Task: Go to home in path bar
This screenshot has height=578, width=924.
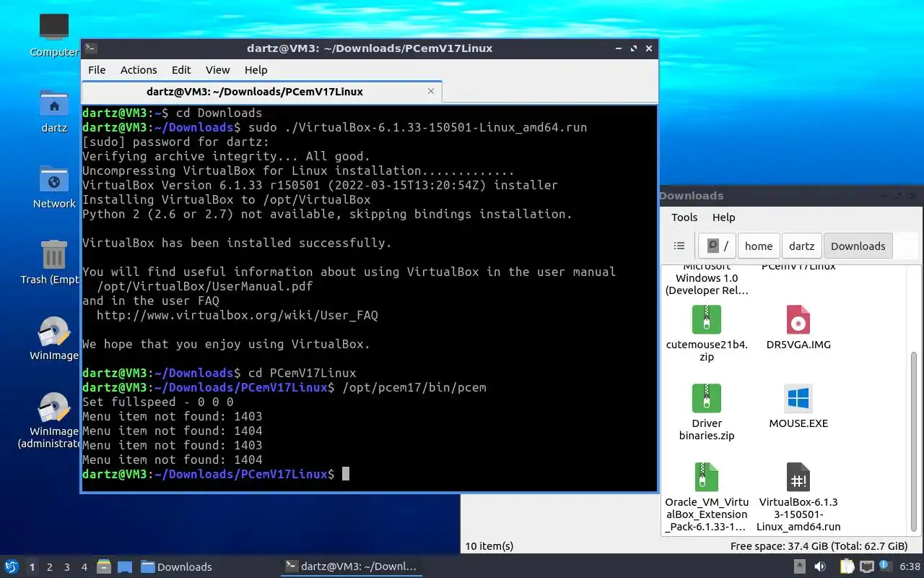Action: click(x=759, y=246)
